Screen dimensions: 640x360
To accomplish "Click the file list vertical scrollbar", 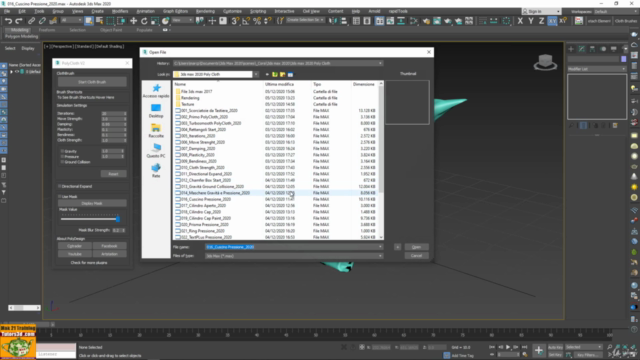I will tap(381, 160).
